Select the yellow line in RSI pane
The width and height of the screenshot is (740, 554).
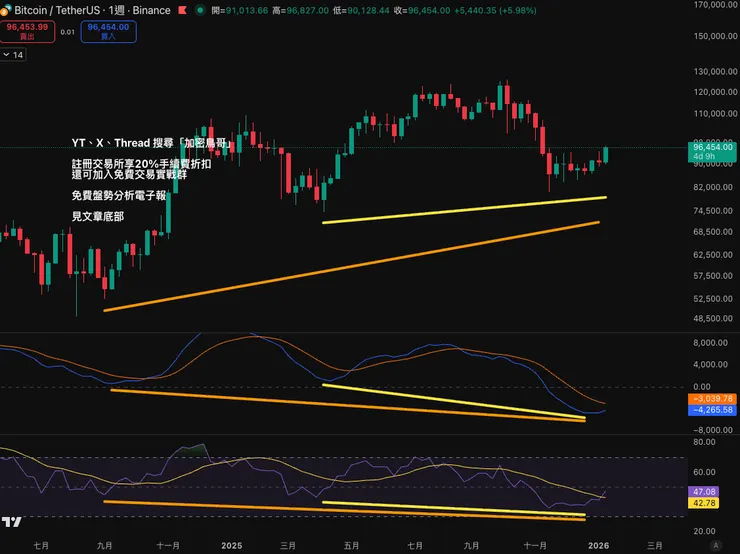click(454, 508)
